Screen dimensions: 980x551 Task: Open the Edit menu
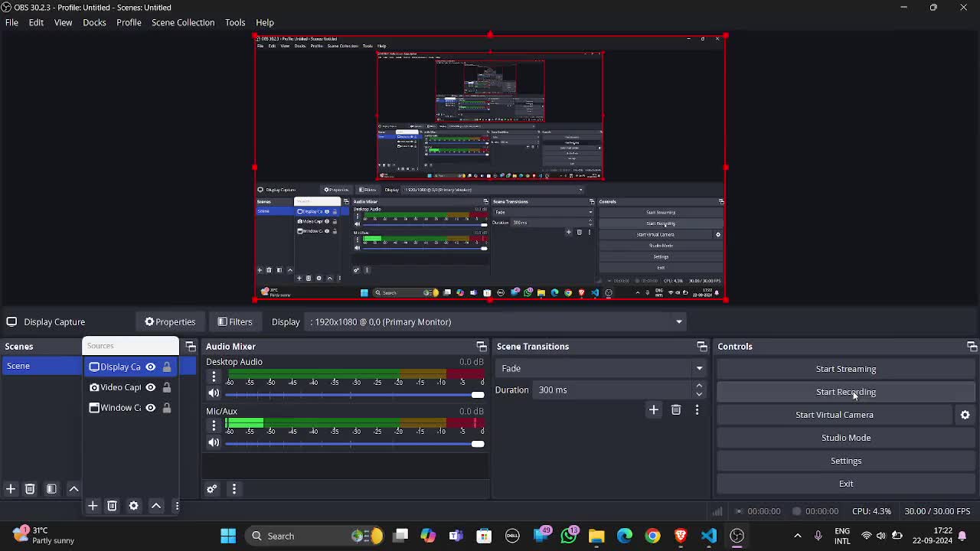(36, 22)
